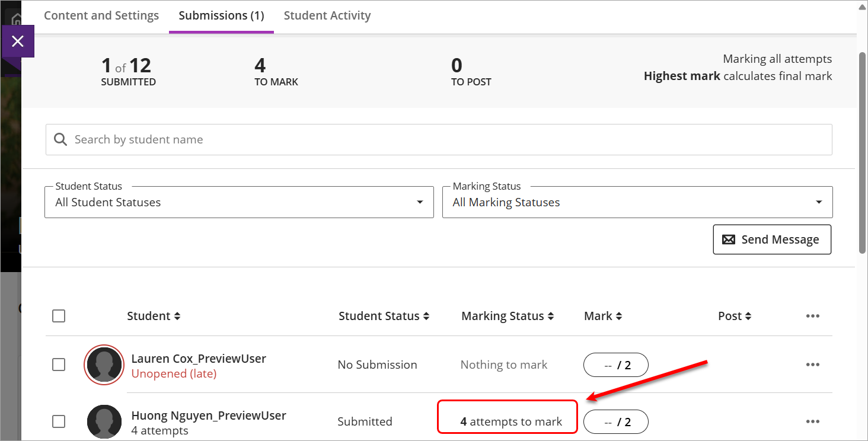Sort by Marking Status column arrows
This screenshot has width=868, height=441.
coord(550,317)
